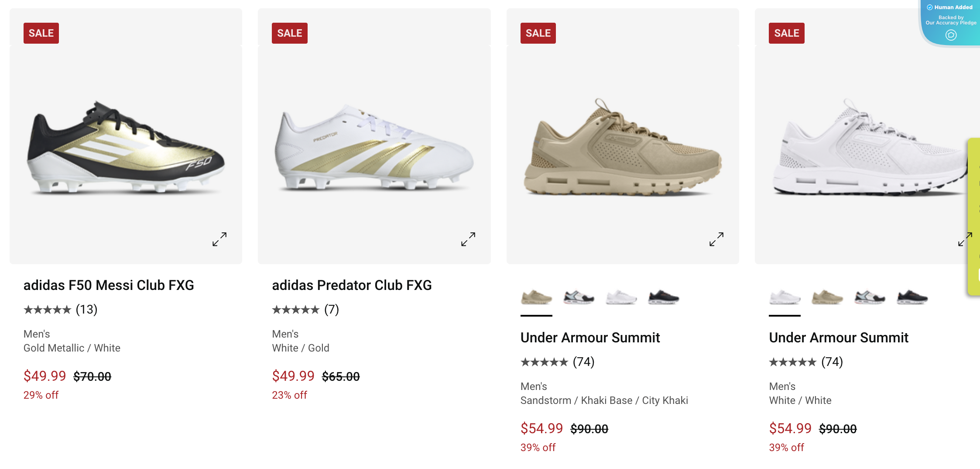The image size is (980, 469).
Task: Choose the khaki colorway under White/White Summit
Action: (827, 297)
